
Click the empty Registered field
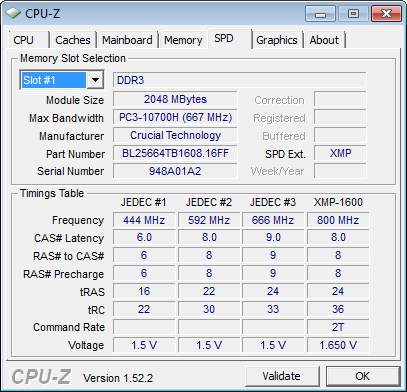pyautogui.click(x=340, y=117)
